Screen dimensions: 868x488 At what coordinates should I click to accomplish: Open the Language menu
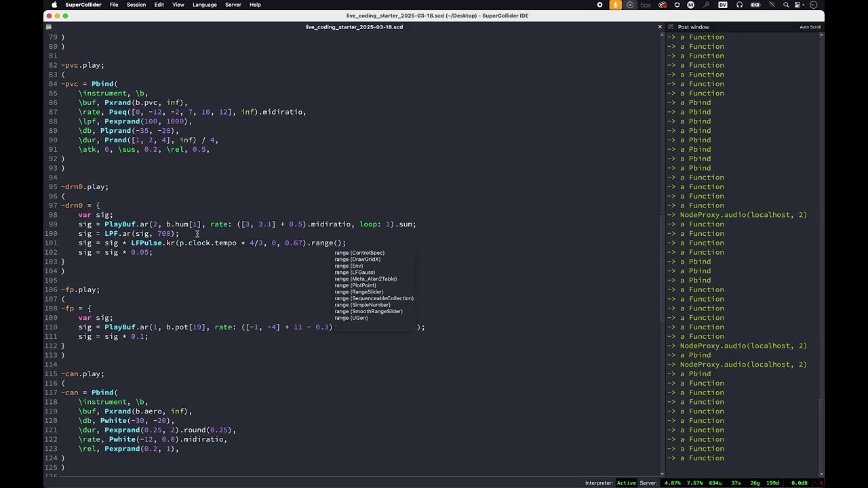(x=205, y=5)
